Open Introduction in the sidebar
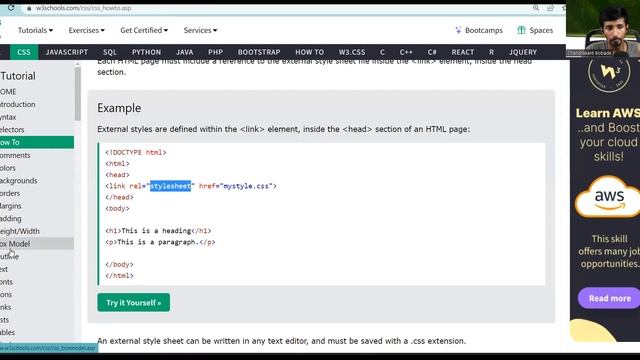Viewport: 640px width, 360px height. [x=37, y=104]
